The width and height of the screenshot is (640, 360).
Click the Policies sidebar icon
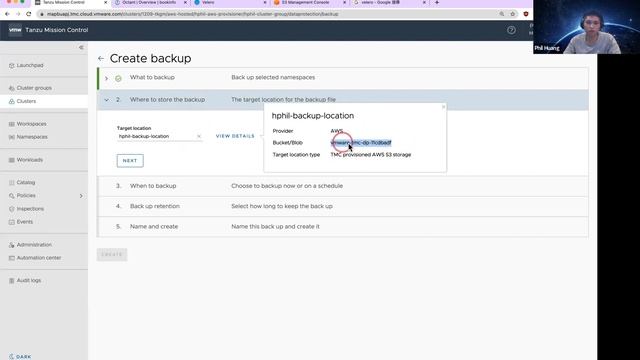[x=11, y=196]
